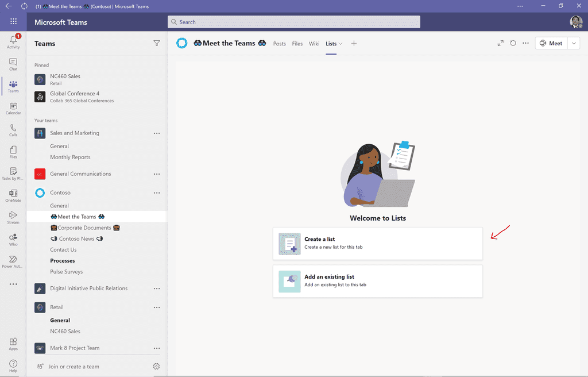Open more options for Digital Initiative Public Relations

tap(157, 288)
